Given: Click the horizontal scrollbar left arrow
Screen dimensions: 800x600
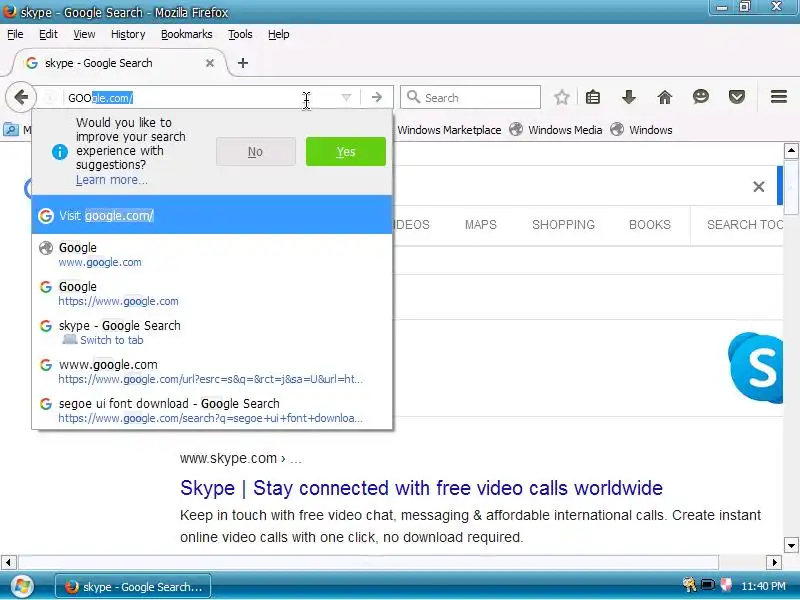Looking at the screenshot, I should (x=8, y=562).
